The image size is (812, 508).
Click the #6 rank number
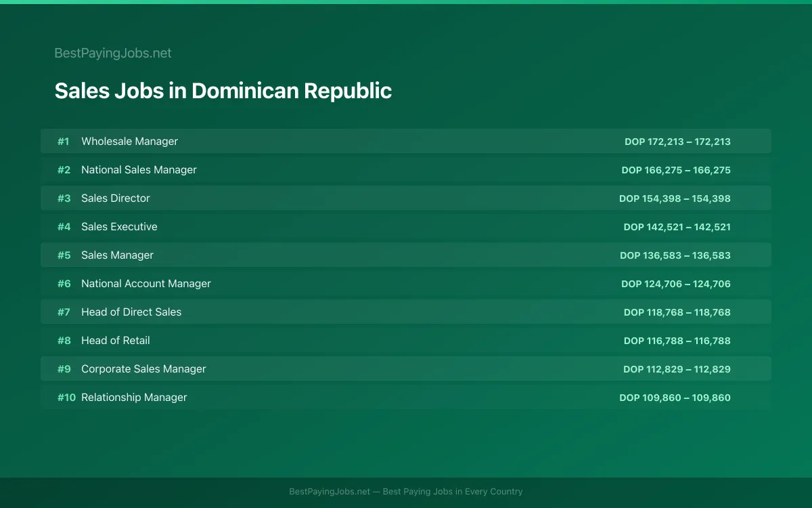click(64, 284)
